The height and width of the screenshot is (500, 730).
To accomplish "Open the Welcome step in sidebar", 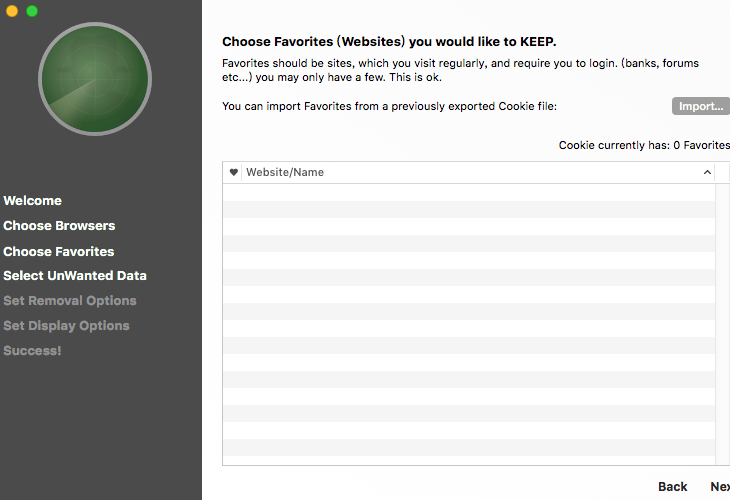I will tap(33, 201).
